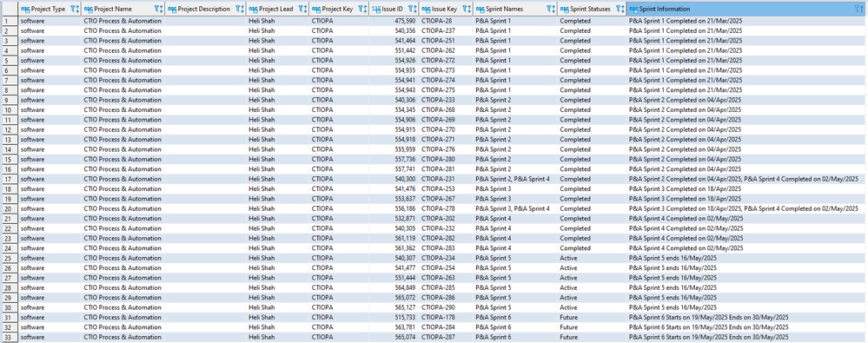Click the grid's top-left select-all corner cell

9,9
